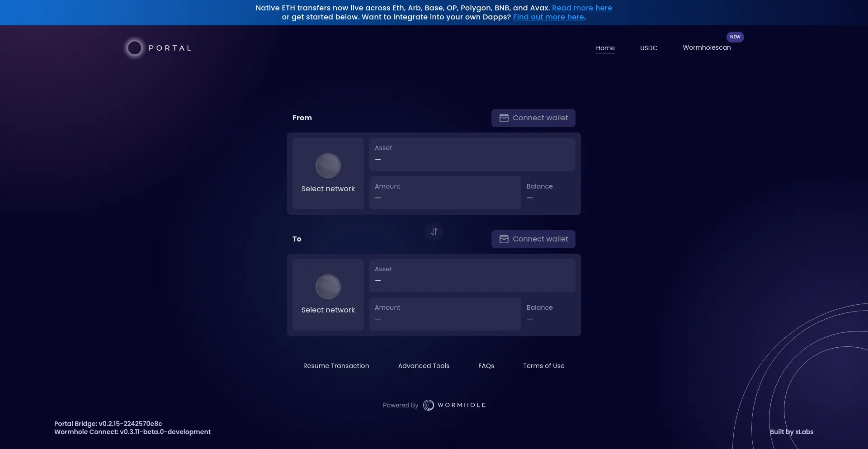Click the 'From' section heading

coord(302,118)
